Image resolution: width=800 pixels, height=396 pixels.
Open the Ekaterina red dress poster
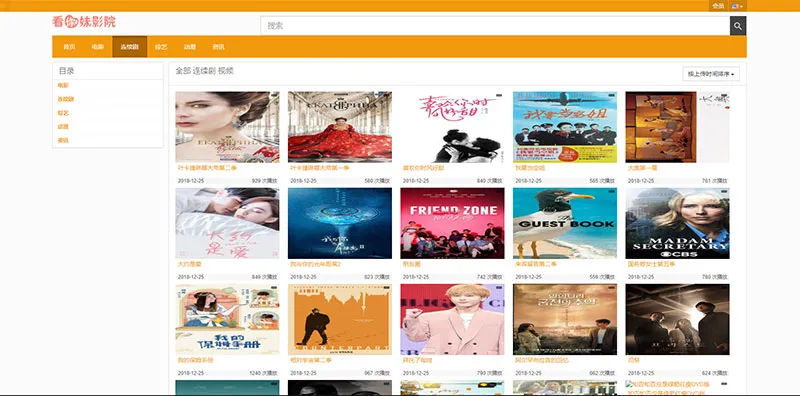tap(340, 127)
